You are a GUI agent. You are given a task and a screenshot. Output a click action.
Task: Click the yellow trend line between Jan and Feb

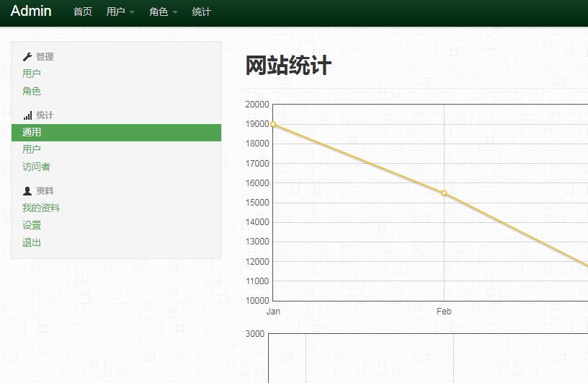coord(358,159)
